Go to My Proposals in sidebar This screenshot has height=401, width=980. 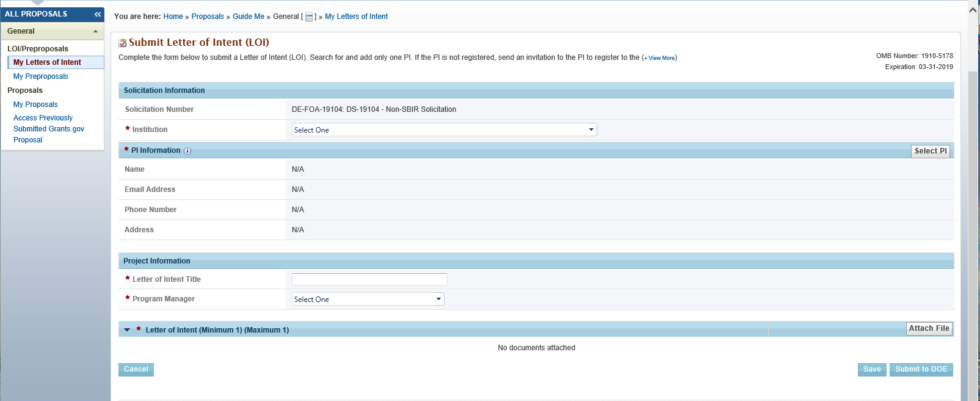35,105
